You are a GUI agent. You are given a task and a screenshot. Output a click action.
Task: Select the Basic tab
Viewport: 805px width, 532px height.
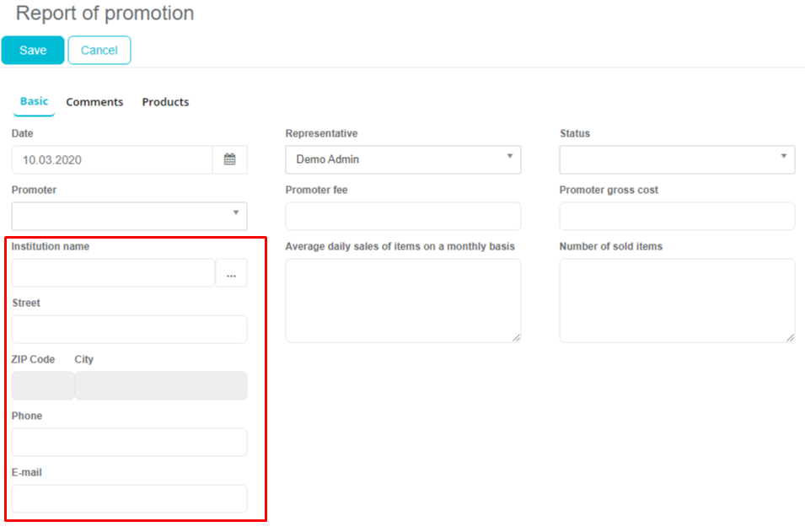(x=34, y=101)
